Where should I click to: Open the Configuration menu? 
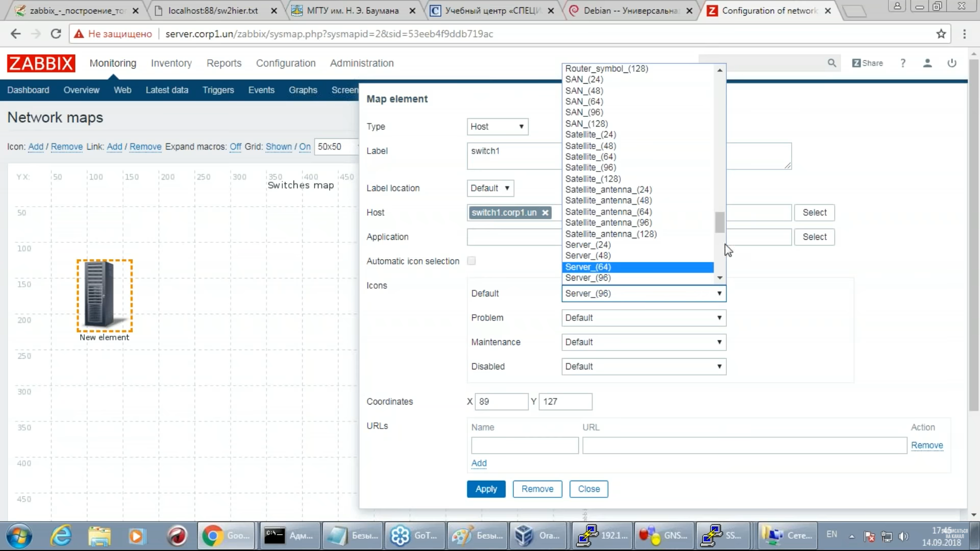[x=285, y=63]
